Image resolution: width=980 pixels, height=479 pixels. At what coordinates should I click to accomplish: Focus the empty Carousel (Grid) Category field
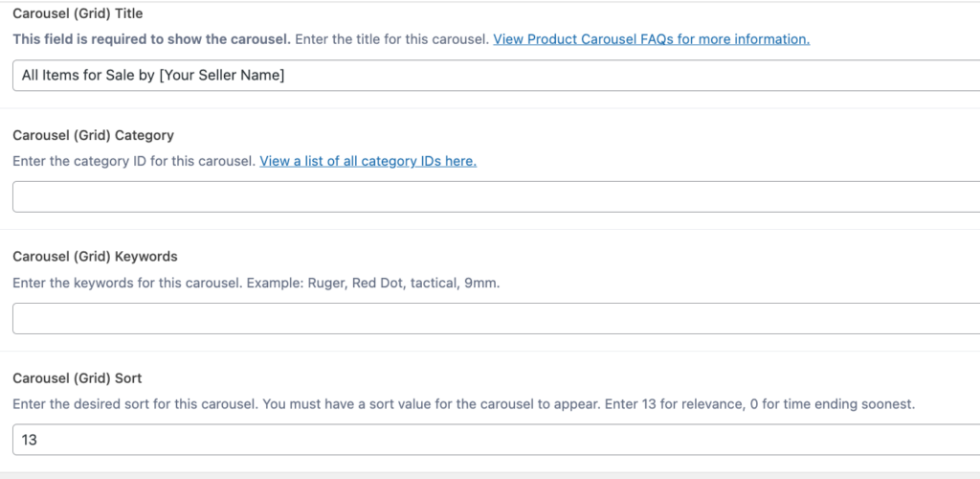(497, 197)
